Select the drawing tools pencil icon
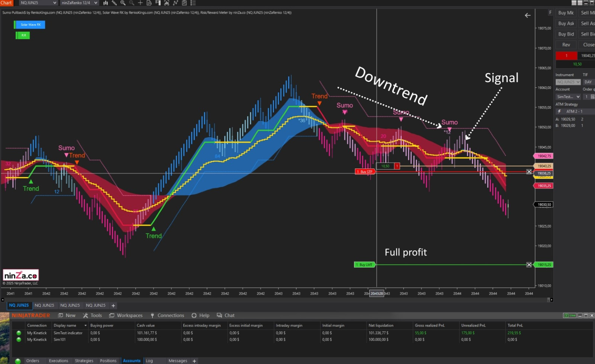 coord(114,3)
